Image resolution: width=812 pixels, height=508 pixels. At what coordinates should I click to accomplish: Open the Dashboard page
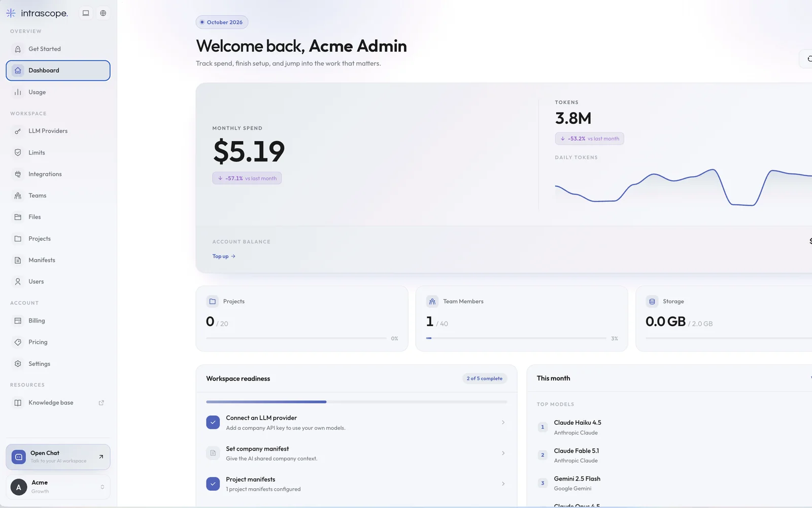(x=58, y=71)
